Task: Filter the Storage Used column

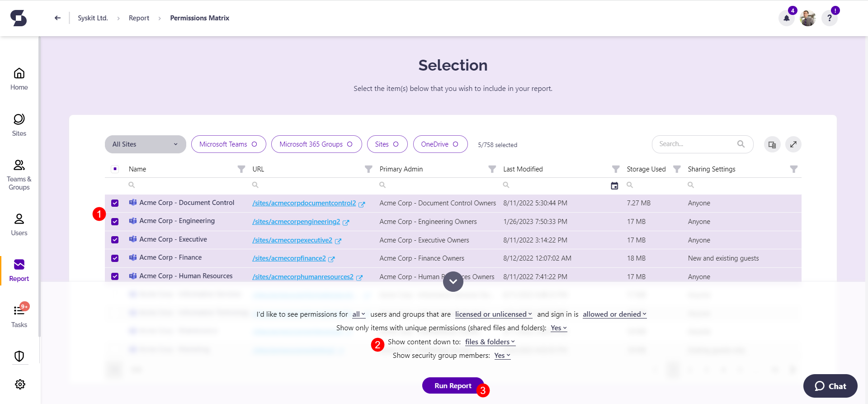Action: coord(677,169)
